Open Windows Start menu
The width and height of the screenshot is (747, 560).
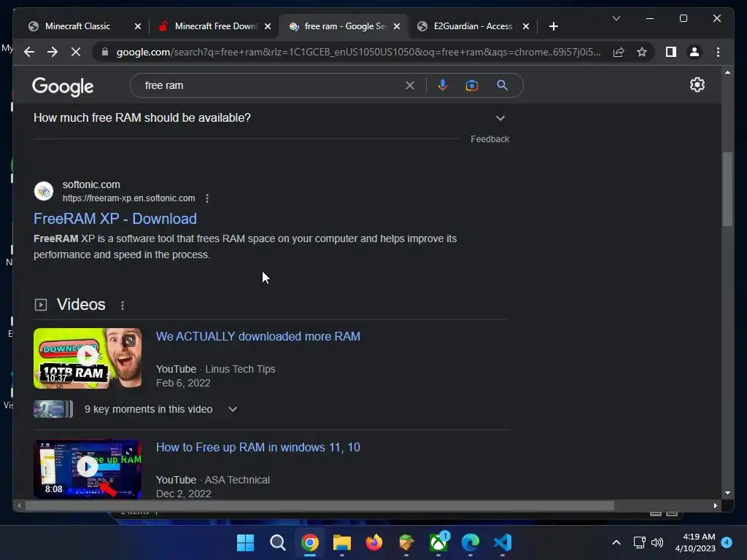click(245, 542)
